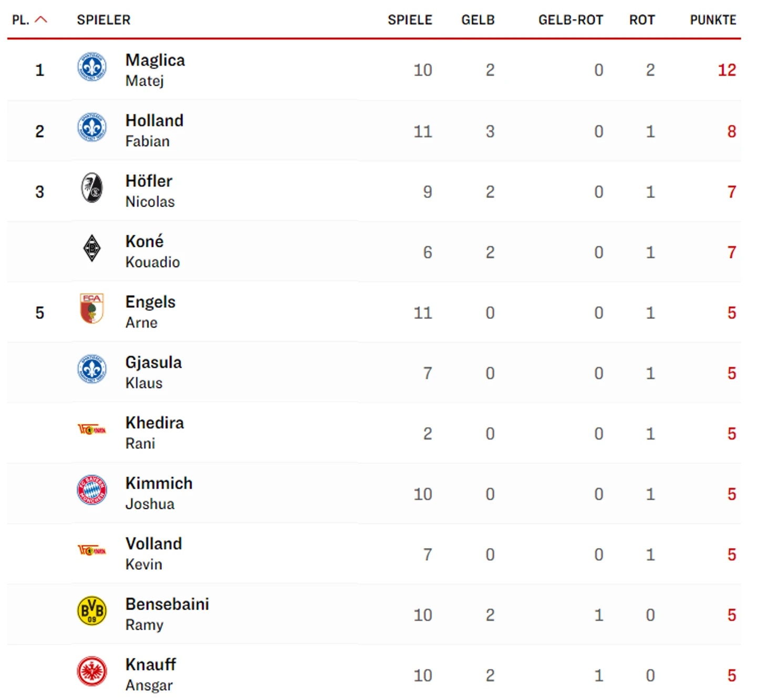Open player Holland Fabian's profile

click(x=154, y=130)
